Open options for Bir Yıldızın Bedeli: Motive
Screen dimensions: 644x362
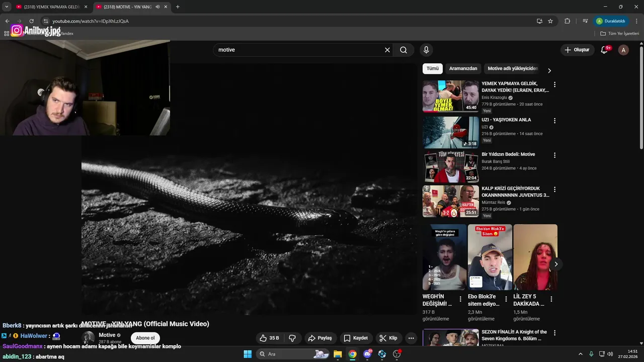click(554, 155)
